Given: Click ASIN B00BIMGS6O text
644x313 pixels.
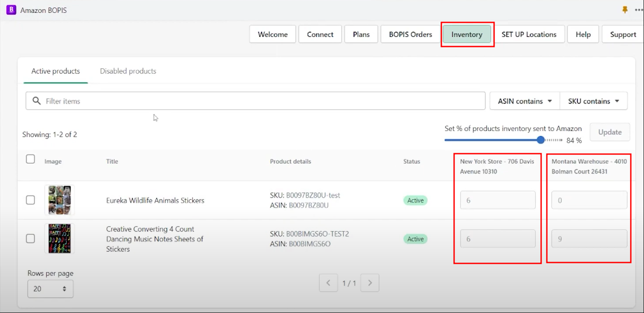Looking at the screenshot, I should coord(300,244).
